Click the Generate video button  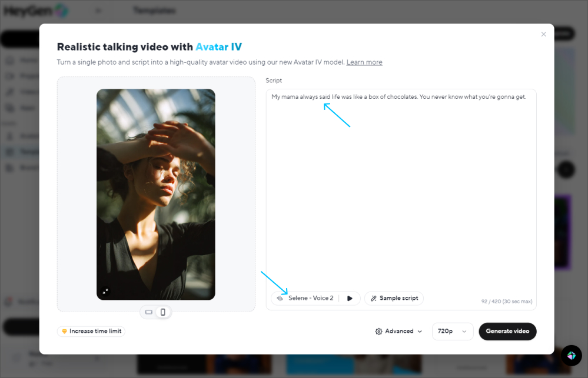(x=507, y=332)
